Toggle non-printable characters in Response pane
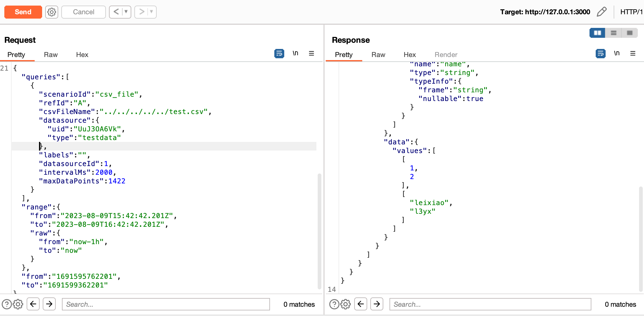644x316 pixels. (x=617, y=54)
